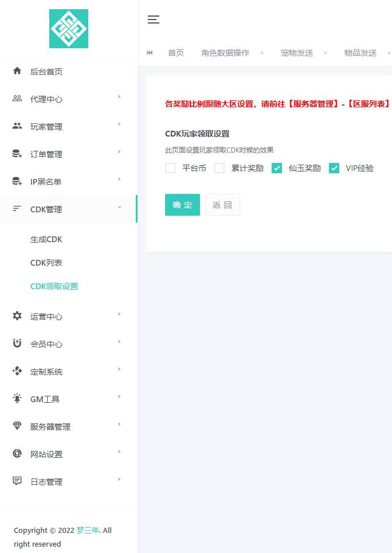Click the 日志管理 chat icon
392x553 pixels.
click(17, 481)
